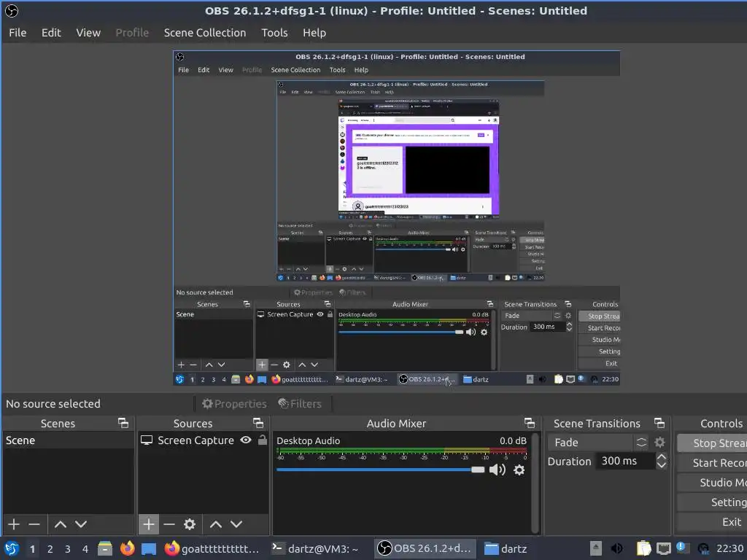Select the Scene item in Scenes list
The image size is (747, 560).
point(68,440)
